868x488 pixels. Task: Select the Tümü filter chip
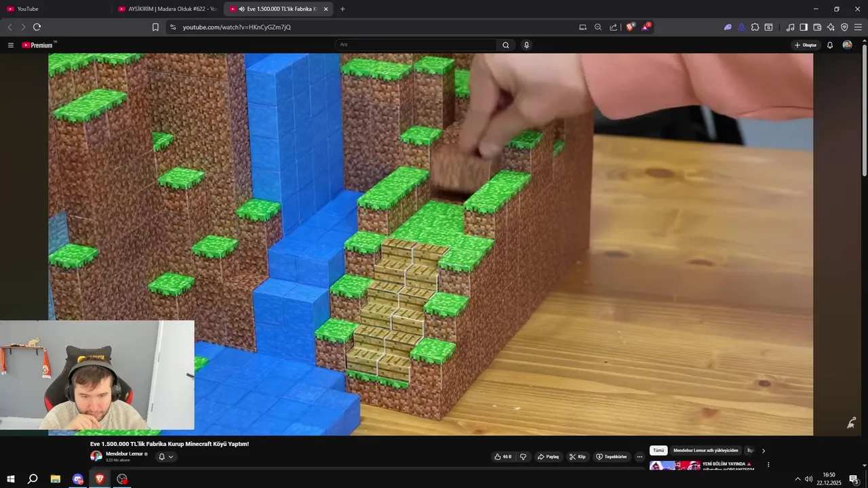point(658,450)
